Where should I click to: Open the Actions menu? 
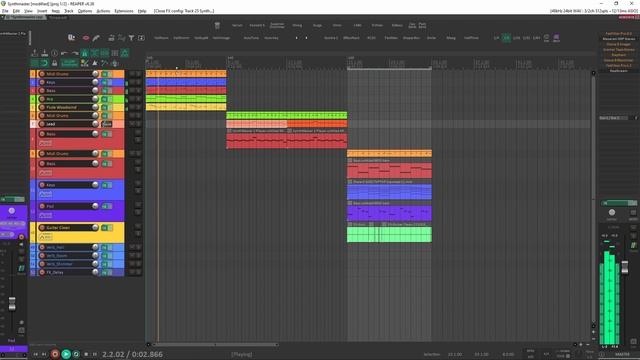[x=103, y=11]
